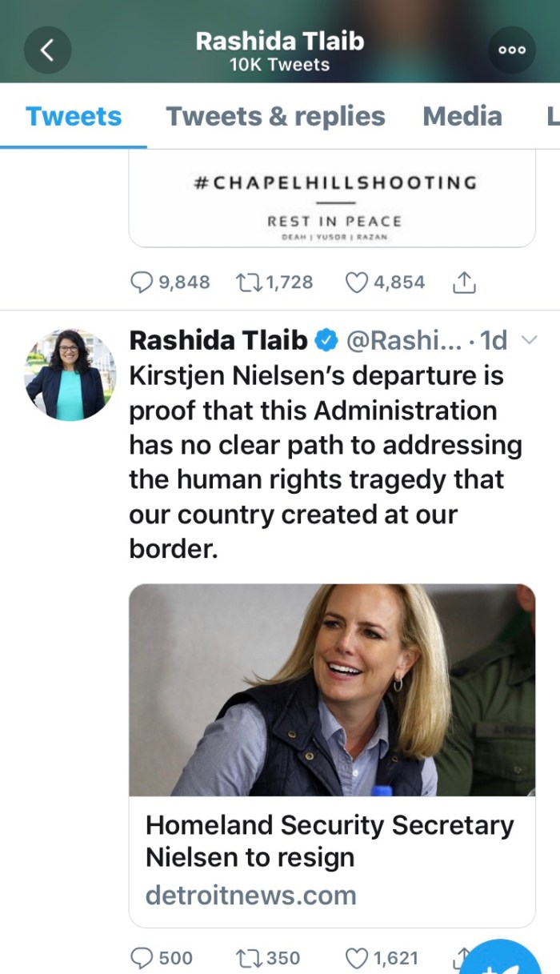Tap the back arrow button
The height and width of the screenshot is (974, 560).
pos(47,50)
